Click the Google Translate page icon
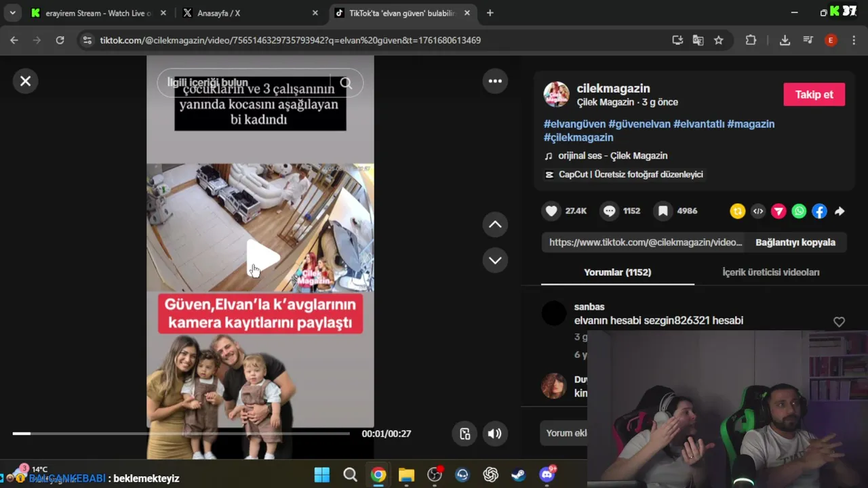 click(x=698, y=40)
